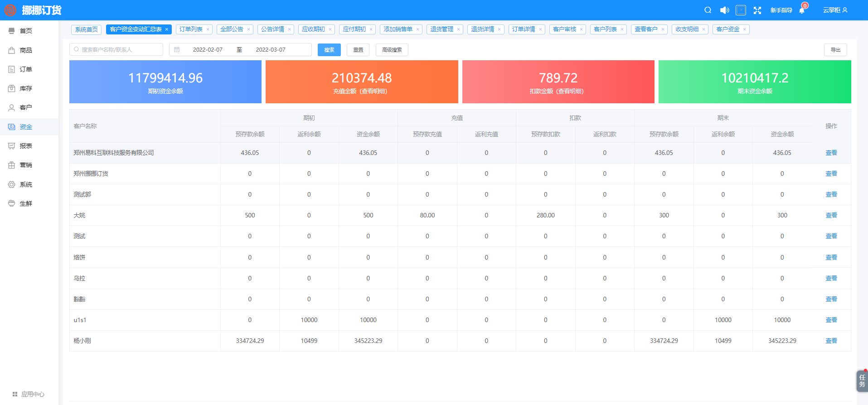Toggle the sound speaker icon
Viewport: 868px width, 405px height.
tap(724, 10)
